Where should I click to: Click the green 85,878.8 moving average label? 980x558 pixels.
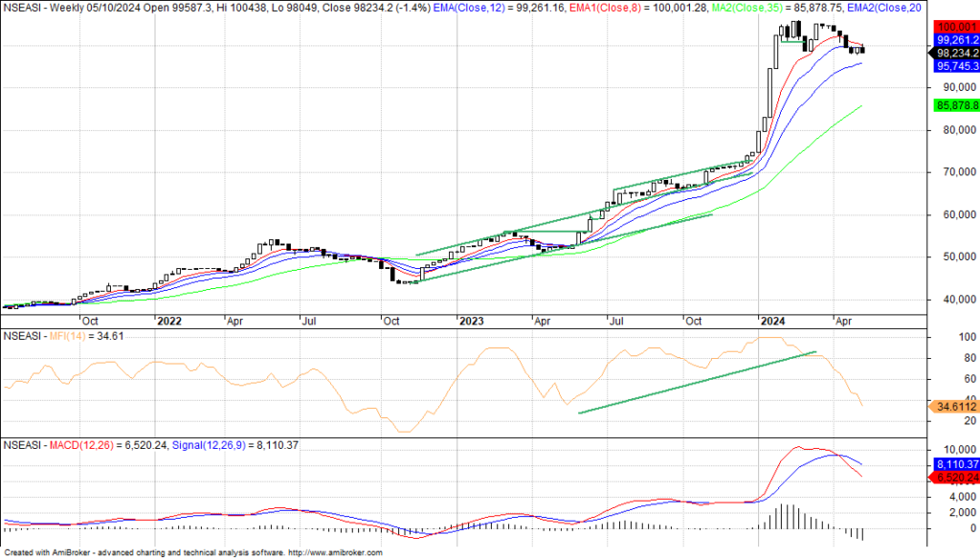953,105
